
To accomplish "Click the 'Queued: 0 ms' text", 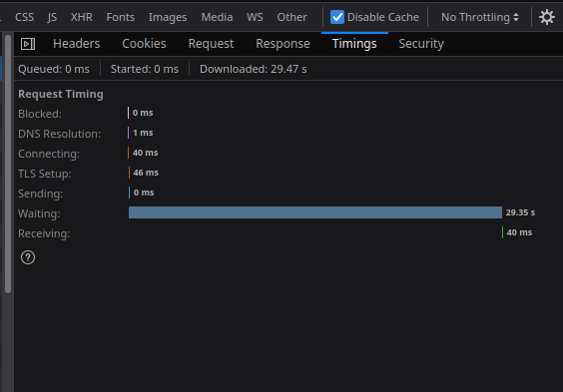I will click(x=54, y=69).
